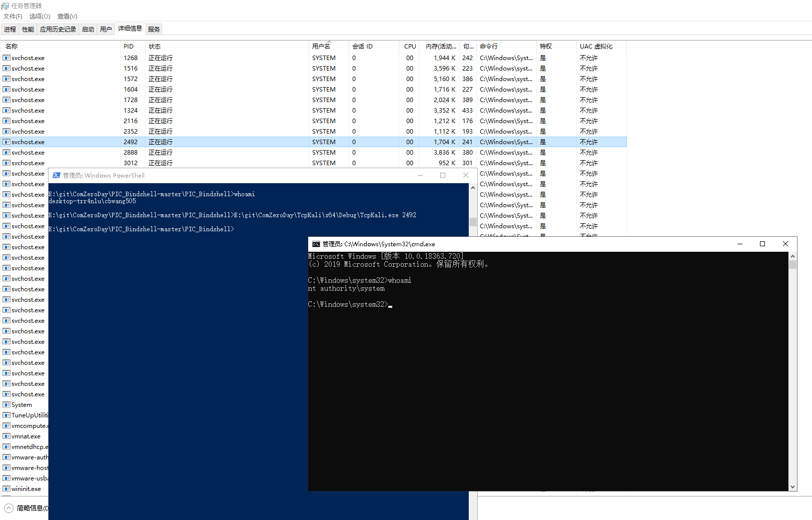Click the PowerShell vertical scrollbar thumb

pyautogui.click(x=473, y=222)
